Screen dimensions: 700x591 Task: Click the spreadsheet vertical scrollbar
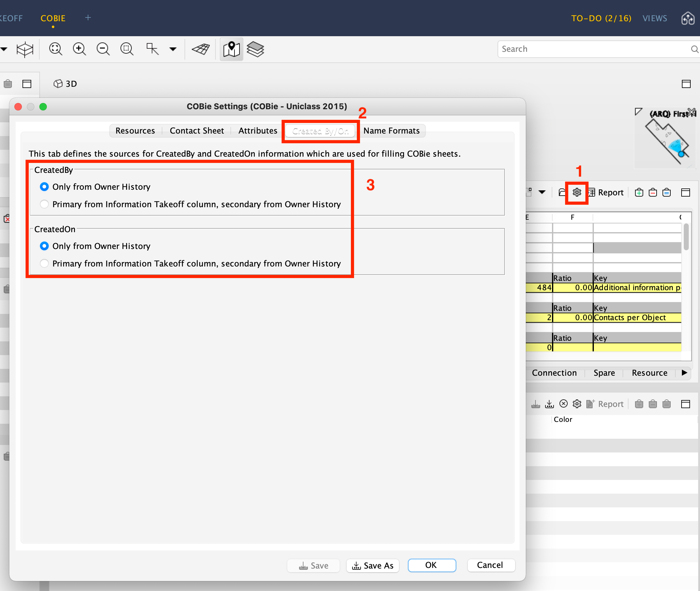(x=686, y=237)
